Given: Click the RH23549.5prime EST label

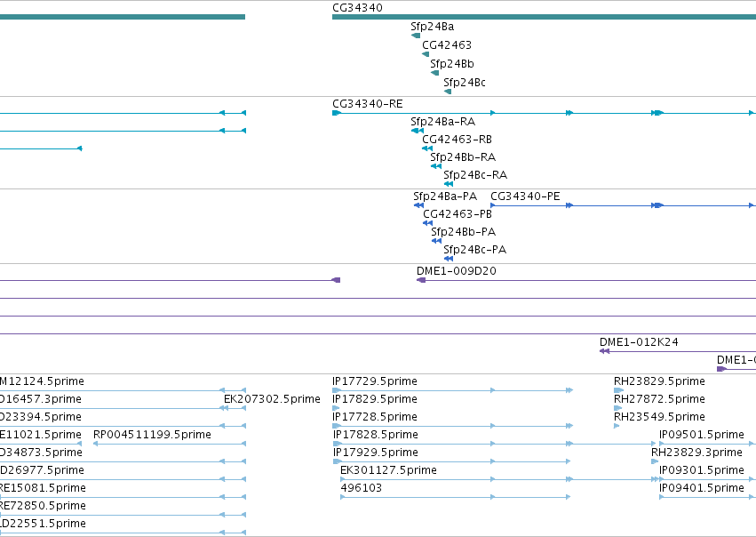Looking at the screenshot, I should (x=659, y=417).
